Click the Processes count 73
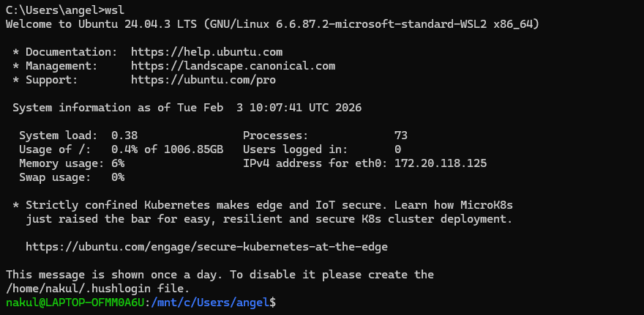This screenshot has height=315, width=644. (x=400, y=136)
